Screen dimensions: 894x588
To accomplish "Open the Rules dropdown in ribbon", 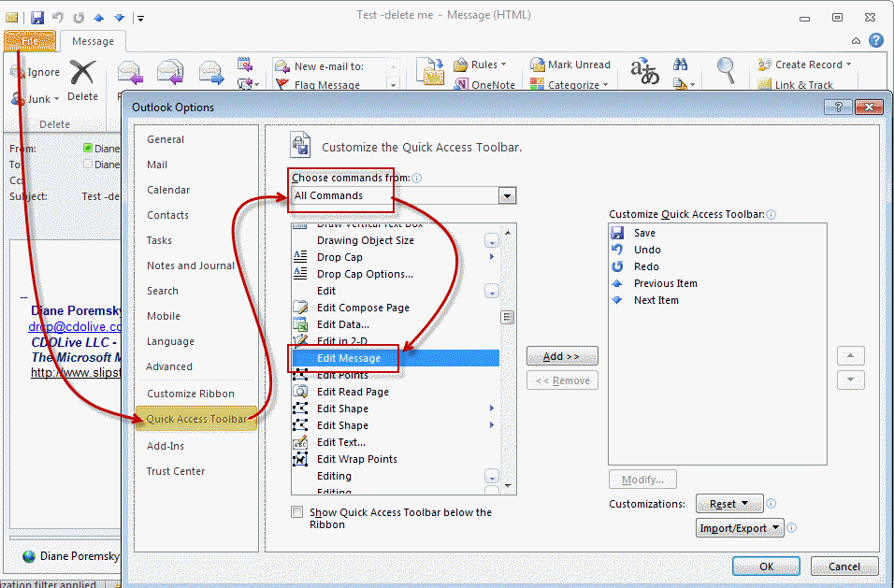I will click(x=480, y=65).
